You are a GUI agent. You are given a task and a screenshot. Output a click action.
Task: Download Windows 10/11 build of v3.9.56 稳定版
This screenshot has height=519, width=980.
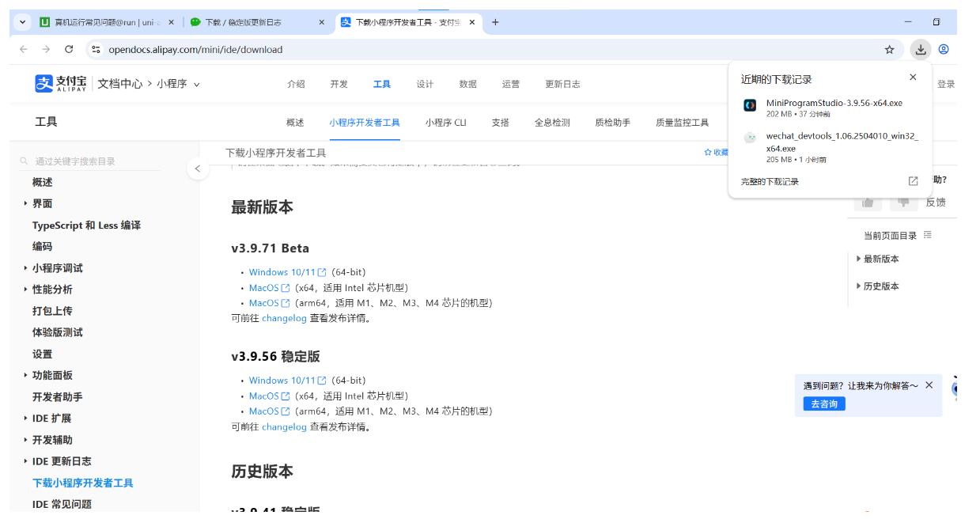pos(287,381)
